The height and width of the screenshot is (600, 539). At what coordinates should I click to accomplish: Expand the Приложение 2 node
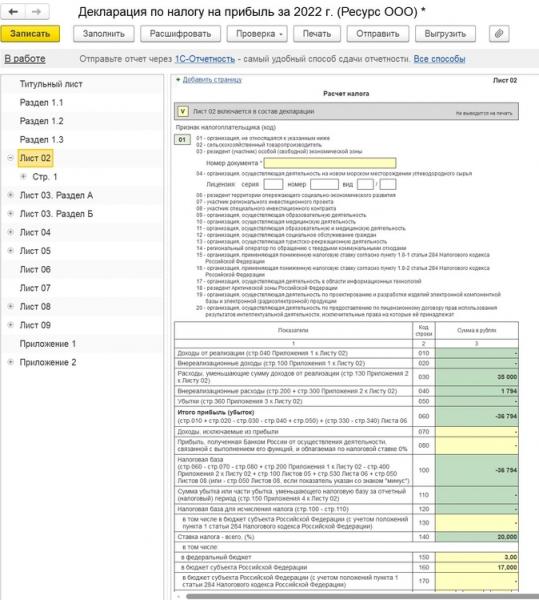[x=10, y=362]
